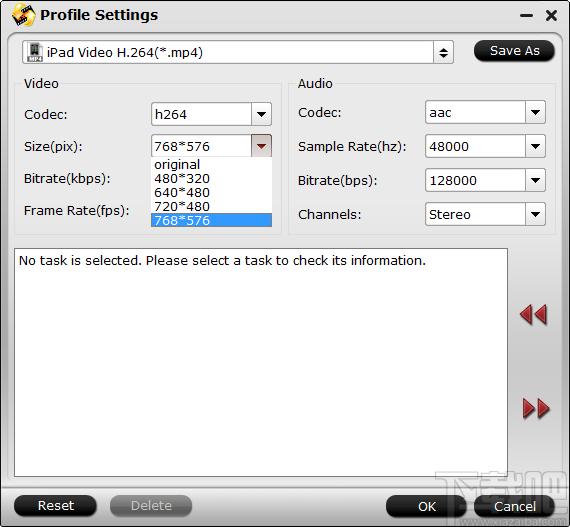Click the Reset button
The width and height of the screenshot is (570, 527).
click(55, 506)
